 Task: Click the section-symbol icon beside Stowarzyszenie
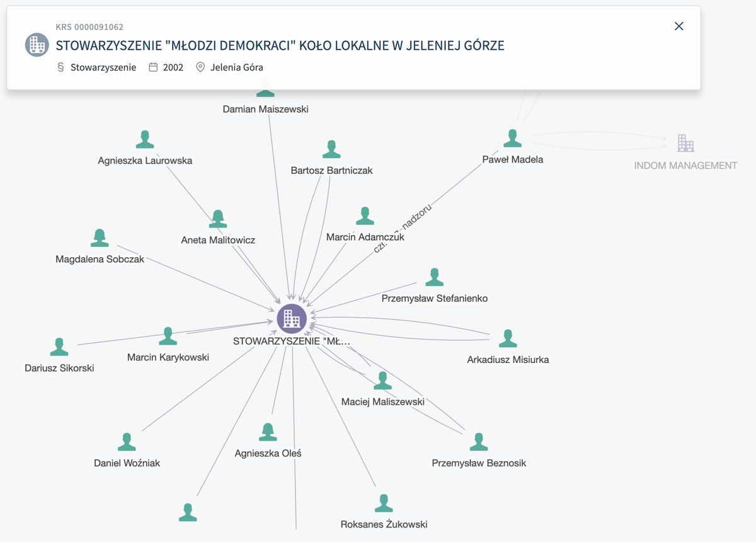[x=60, y=67]
